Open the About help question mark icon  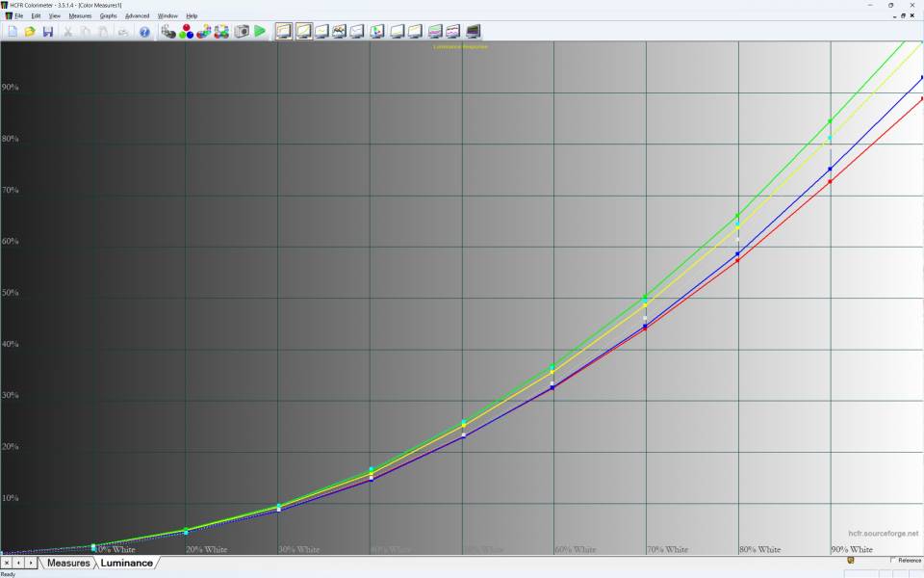coord(144,32)
